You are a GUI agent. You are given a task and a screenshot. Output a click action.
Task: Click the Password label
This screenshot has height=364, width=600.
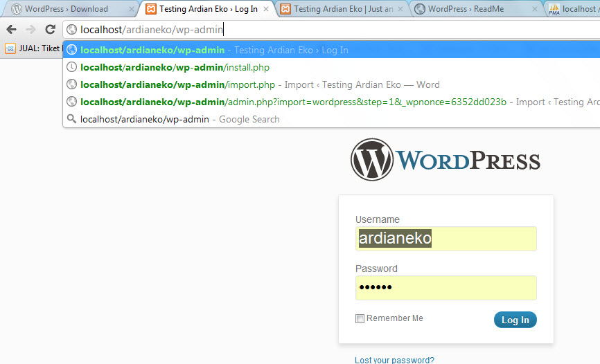[376, 269]
